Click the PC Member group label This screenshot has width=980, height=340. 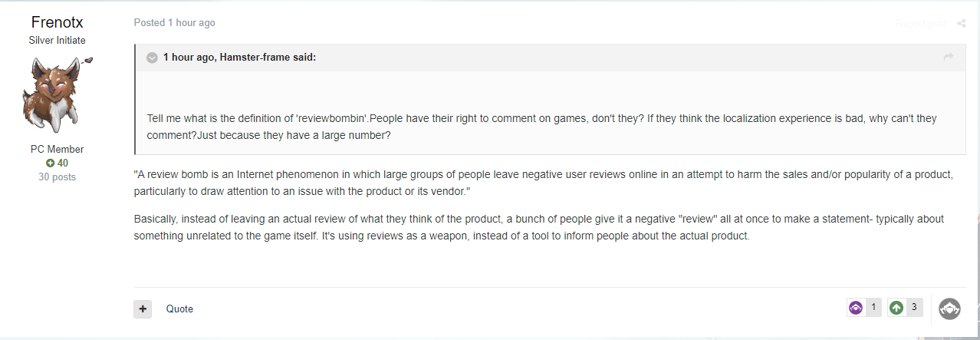(x=58, y=150)
